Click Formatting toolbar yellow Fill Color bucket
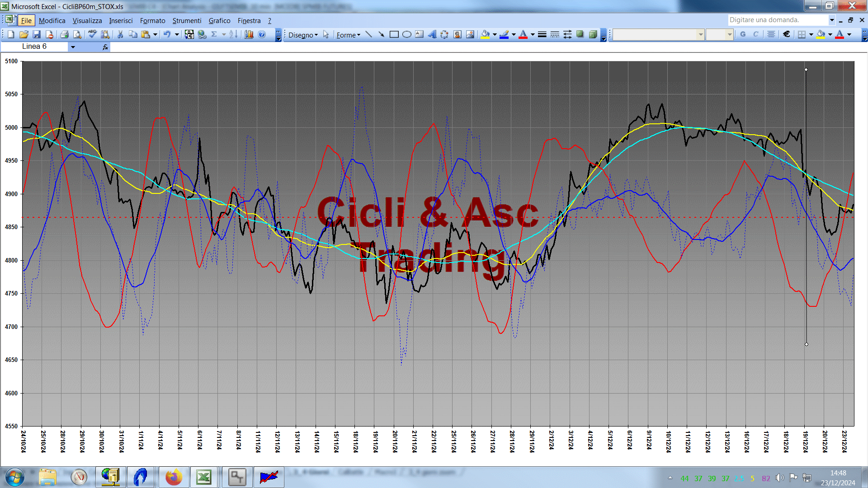Viewport: 868px width, 488px height. (x=821, y=34)
